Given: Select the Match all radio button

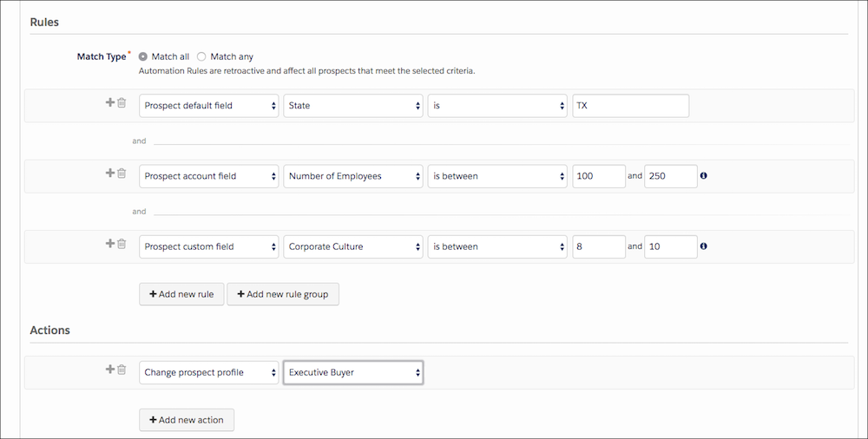Looking at the screenshot, I should [x=143, y=56].
